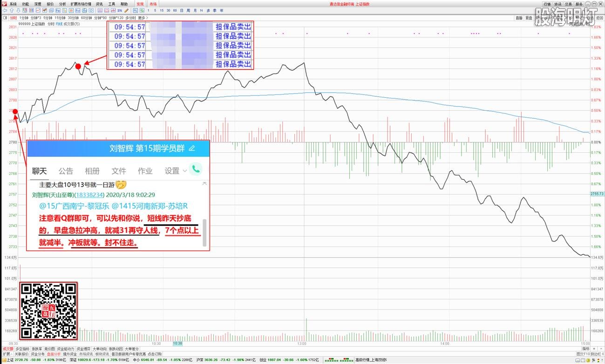Open the 公告 tab in chat window
This screenshot has width=605, height=364.
[x=66, y=171]
